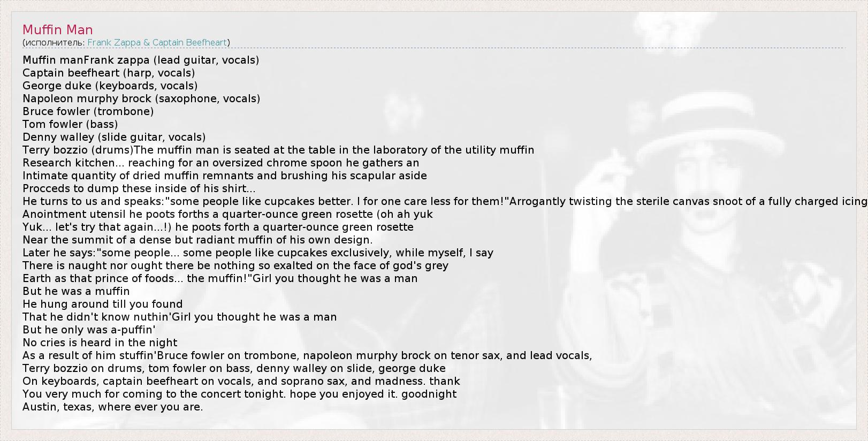Click the lyric "But he only was a-puffin'"
868x441 pixels.
tap(89, 330)
